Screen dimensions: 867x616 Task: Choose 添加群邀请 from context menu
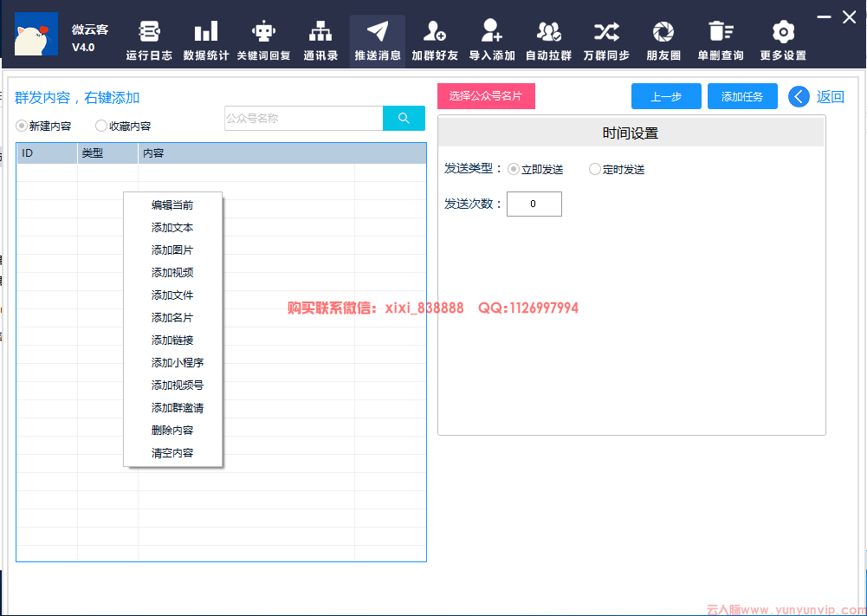172,408
